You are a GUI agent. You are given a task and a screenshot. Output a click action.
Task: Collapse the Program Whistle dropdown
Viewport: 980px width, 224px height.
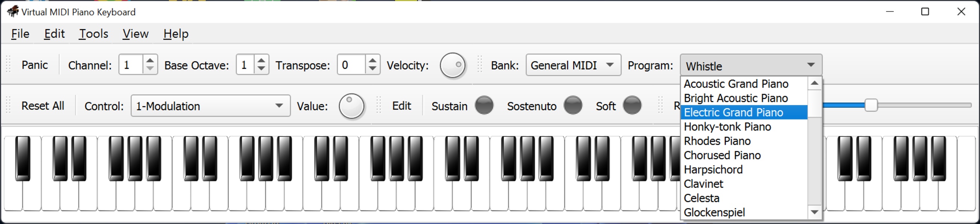click(x=751, y=65)
